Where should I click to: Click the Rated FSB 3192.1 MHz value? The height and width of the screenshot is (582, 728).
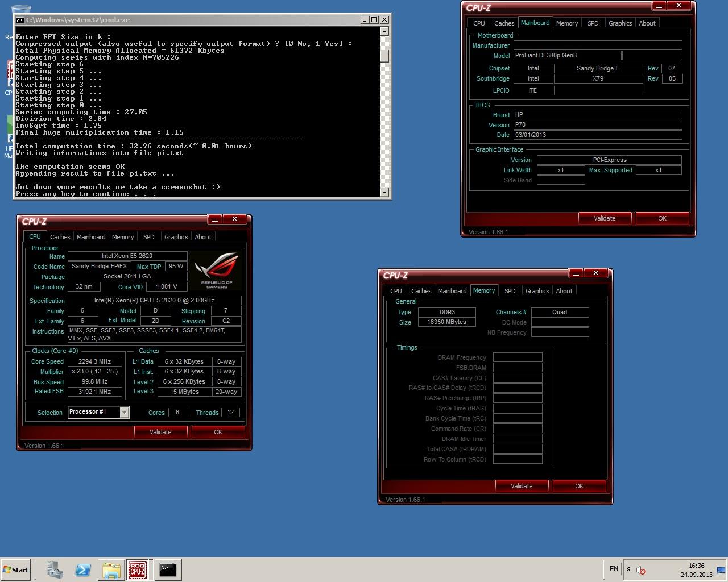(95, 392)
